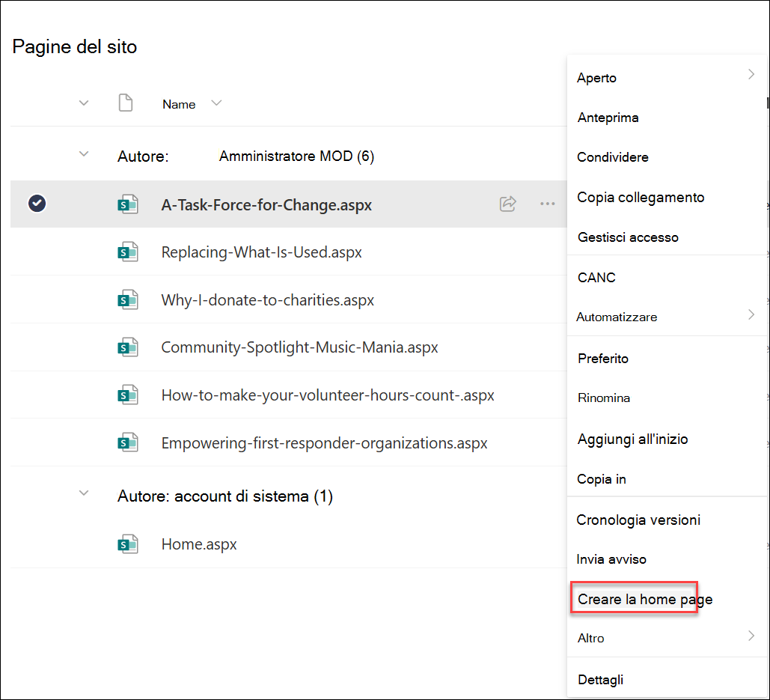Click the file type column header icon
The width and height of the screenshot is (770, 700).
(126, 103)
